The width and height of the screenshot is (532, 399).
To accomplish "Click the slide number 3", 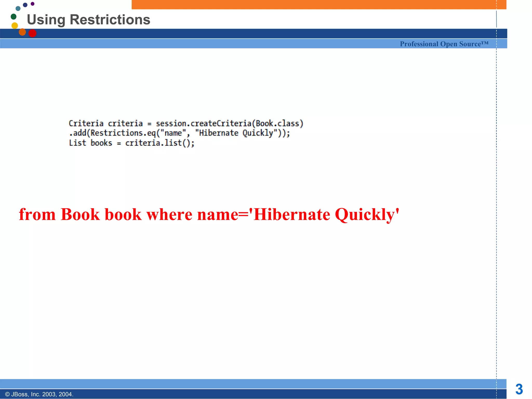I will pyautogui.click(x=519, y=389).
